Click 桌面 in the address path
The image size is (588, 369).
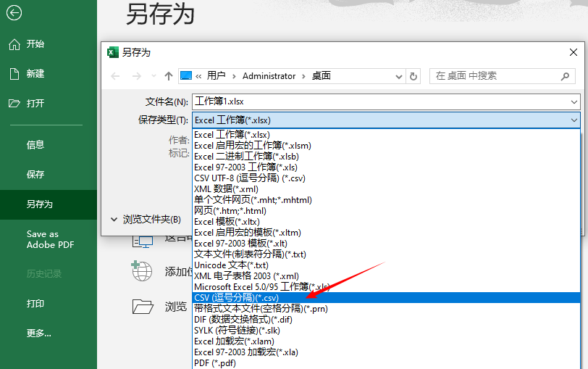tap(322, 76)
